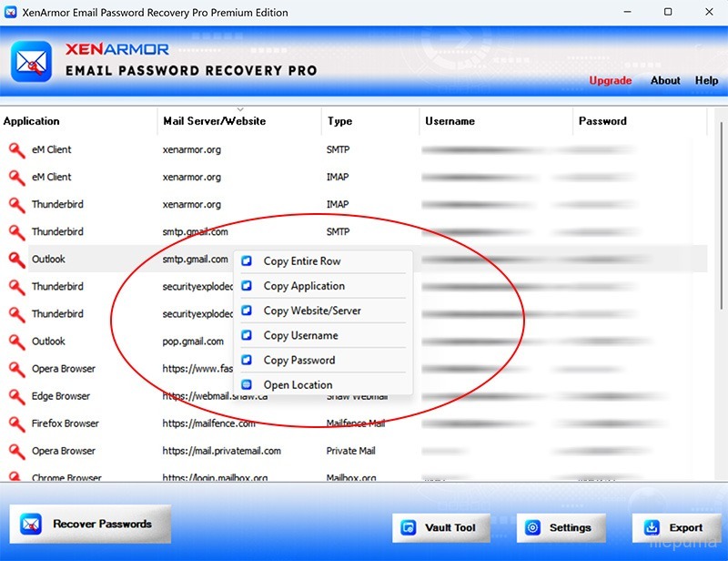The height and width of the screenshot is (561, 728).
Task: Click key icon next to Edge Browser
Action: pyautogui.click(x=16, y=397)
